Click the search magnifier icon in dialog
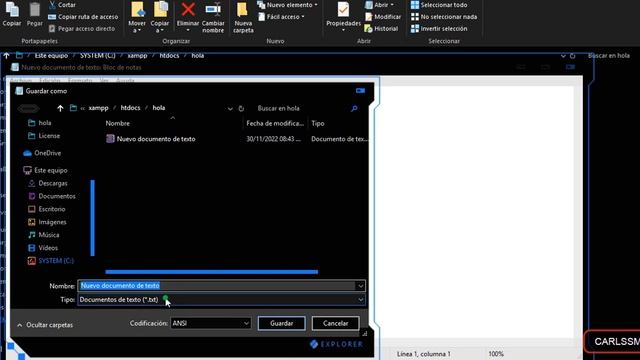 (x=354, y=108)
